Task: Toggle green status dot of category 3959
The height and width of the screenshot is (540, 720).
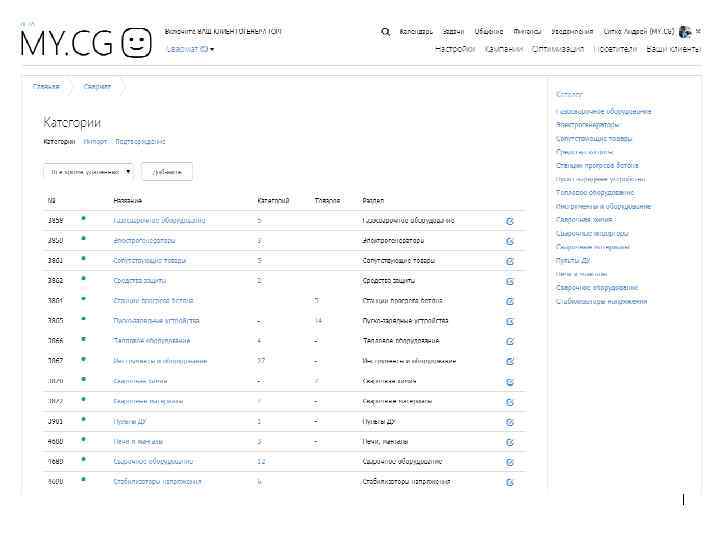Action: pos(84,219)
